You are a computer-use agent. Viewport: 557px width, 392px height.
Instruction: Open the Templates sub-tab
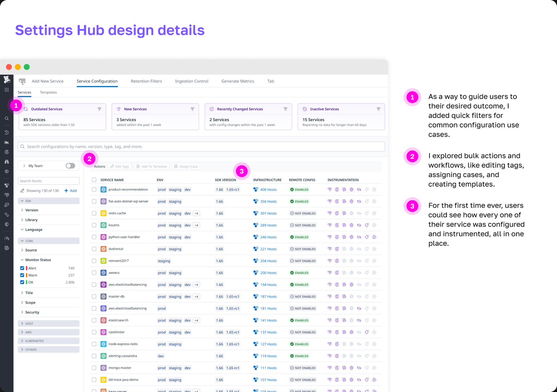click(x=48, y=92)
